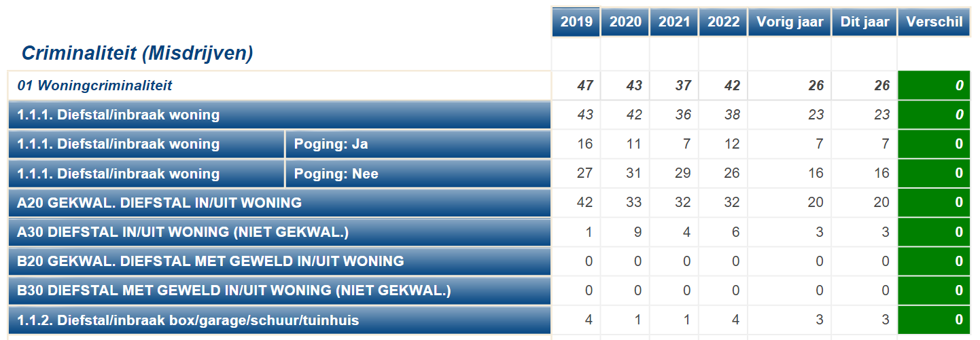The width and height of the screenshot is (980, 340).
Task: Click the 2019 column header
Action: pos(576,22)
